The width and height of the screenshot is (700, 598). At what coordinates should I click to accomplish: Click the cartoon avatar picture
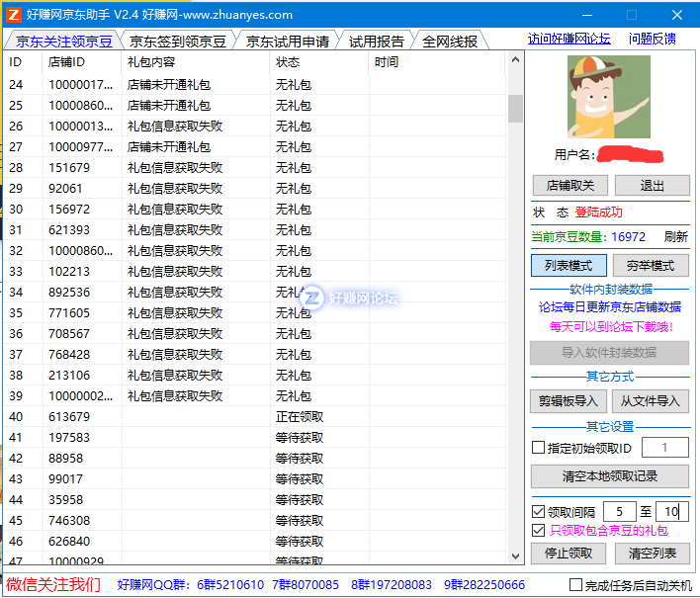(608, 97)
